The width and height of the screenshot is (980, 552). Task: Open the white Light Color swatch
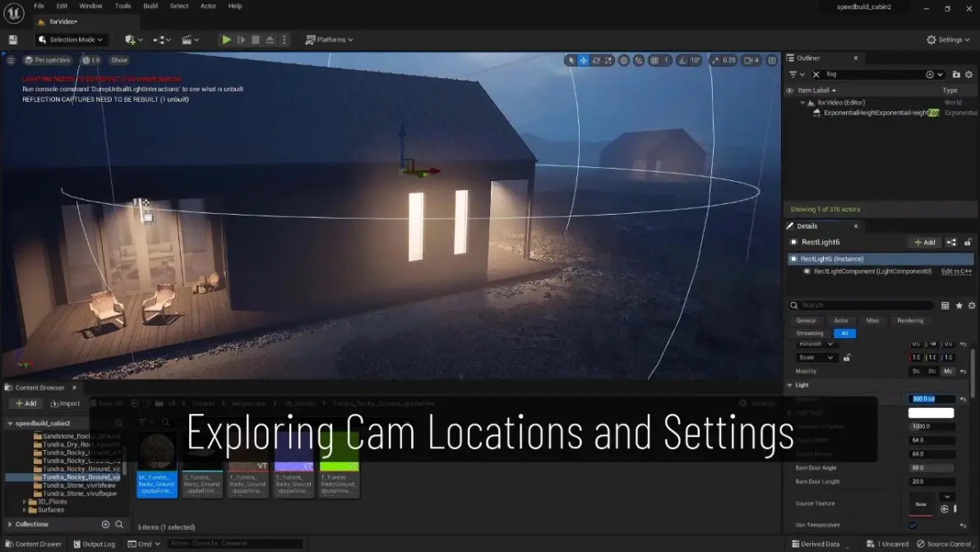(931, 413)
